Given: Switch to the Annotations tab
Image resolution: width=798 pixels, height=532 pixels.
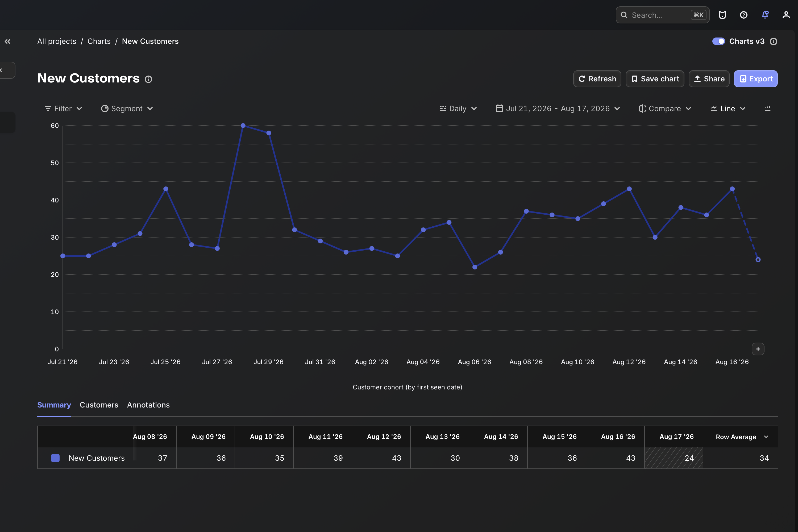Looking at the screenshot, I should tap(148, 405).
